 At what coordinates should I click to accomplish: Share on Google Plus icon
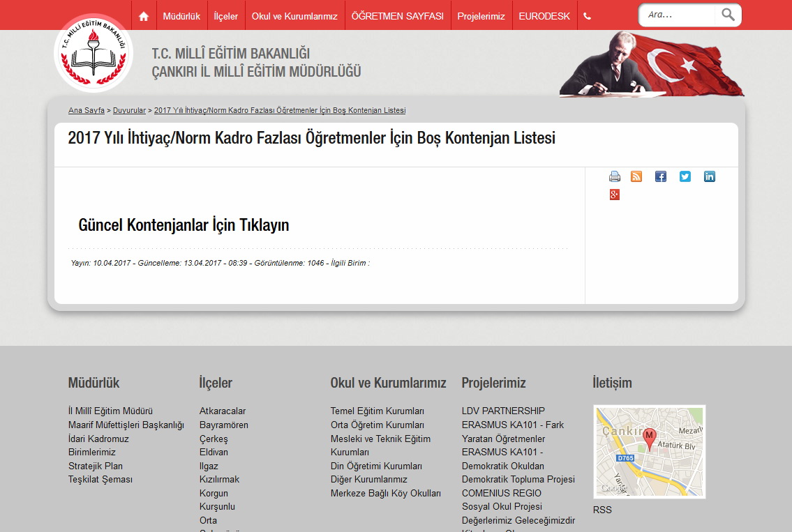614,195
